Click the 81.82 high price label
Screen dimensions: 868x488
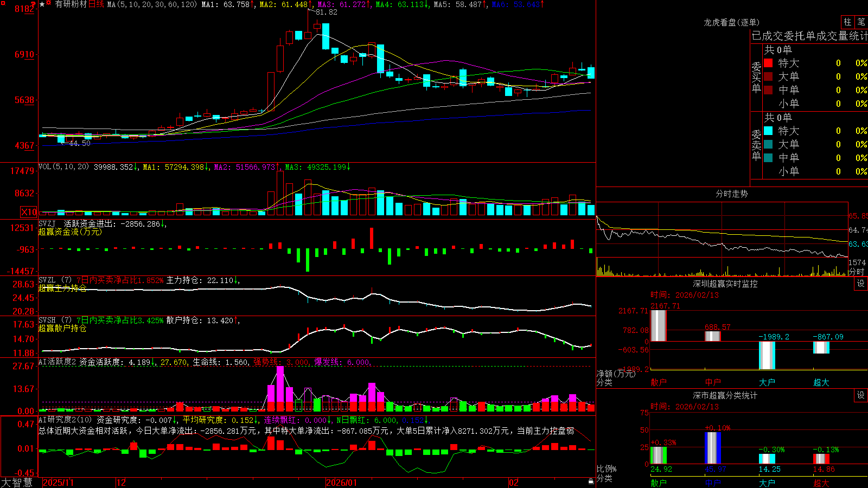326,12
